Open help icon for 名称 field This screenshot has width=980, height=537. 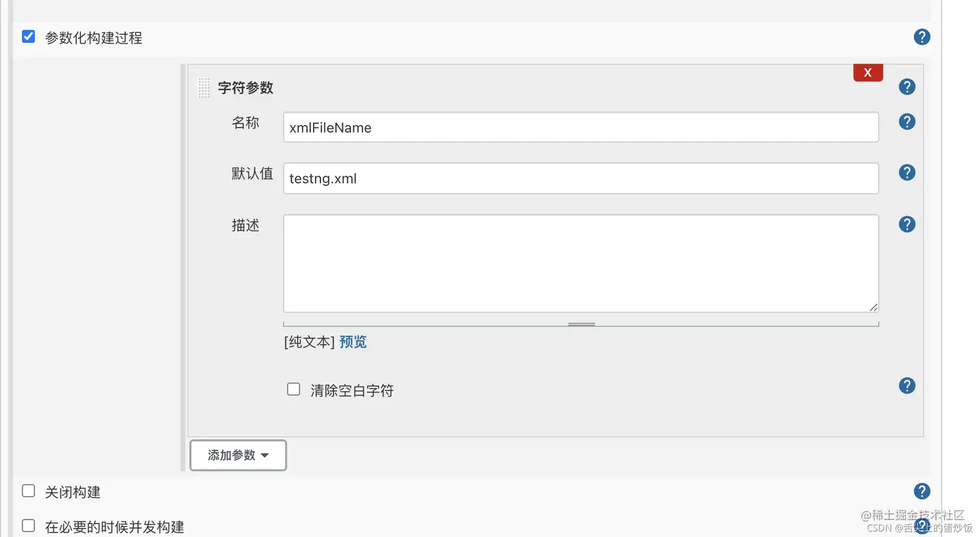tap(907, 122)
